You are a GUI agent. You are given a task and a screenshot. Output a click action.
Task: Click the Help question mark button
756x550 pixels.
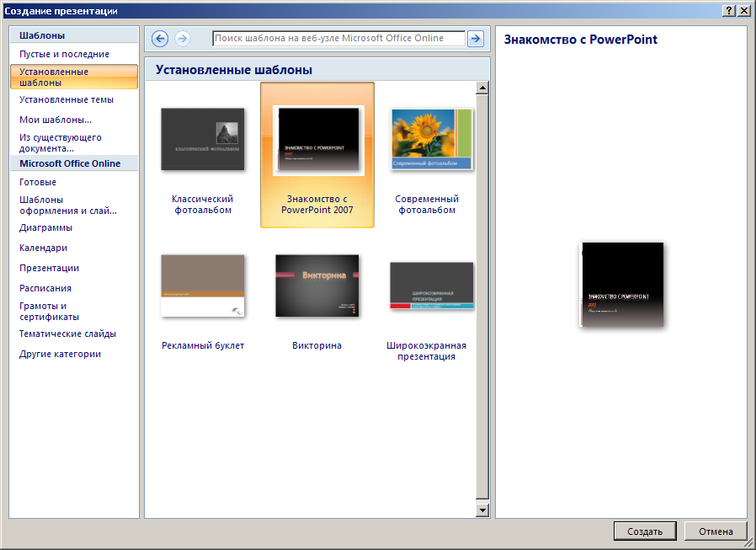tap(729, 10)
